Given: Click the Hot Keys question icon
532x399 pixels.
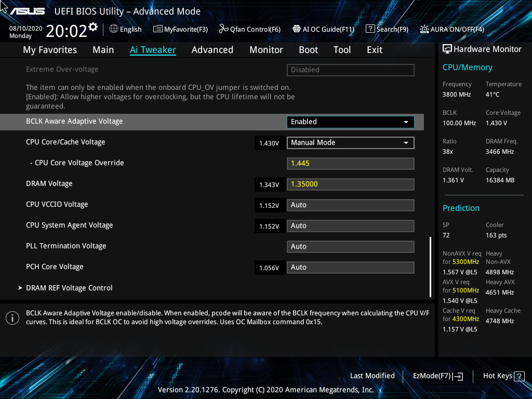Looking at the screenshot, I should pos(519,376).
